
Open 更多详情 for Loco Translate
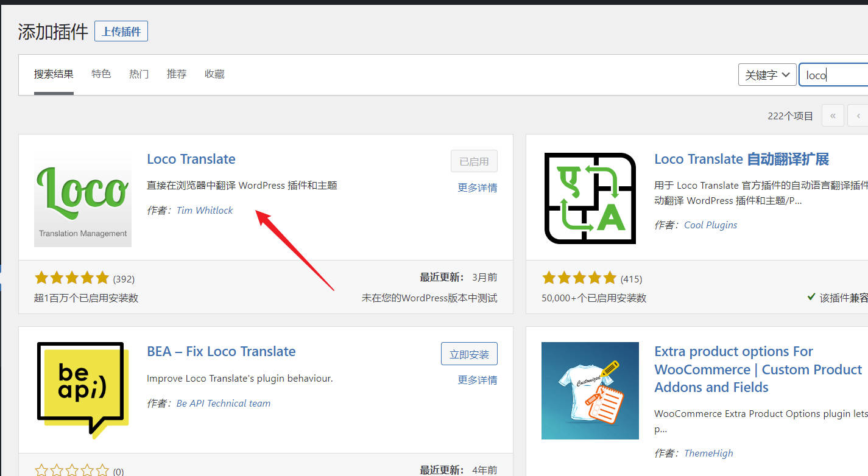click(x=477, y=187)
